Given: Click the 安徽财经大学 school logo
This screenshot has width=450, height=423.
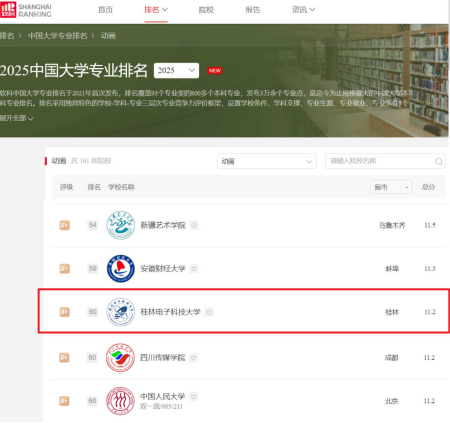Looking at the screenshot, I should (120, 268).
